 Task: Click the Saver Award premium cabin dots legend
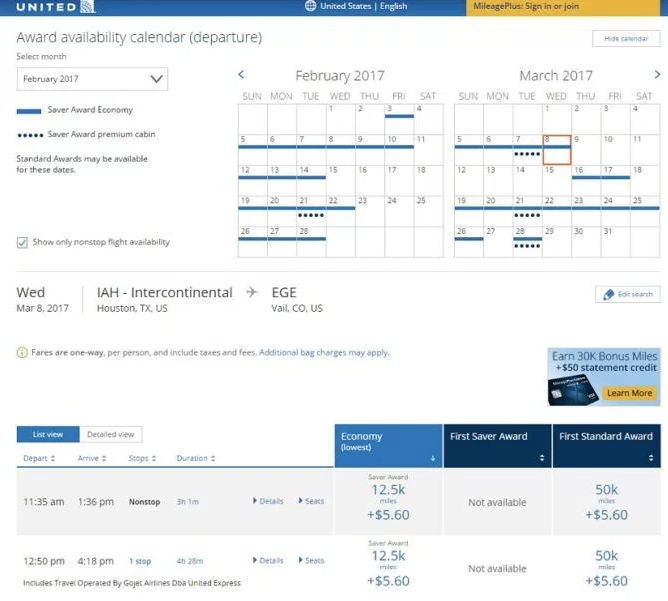tap(30, 135)
